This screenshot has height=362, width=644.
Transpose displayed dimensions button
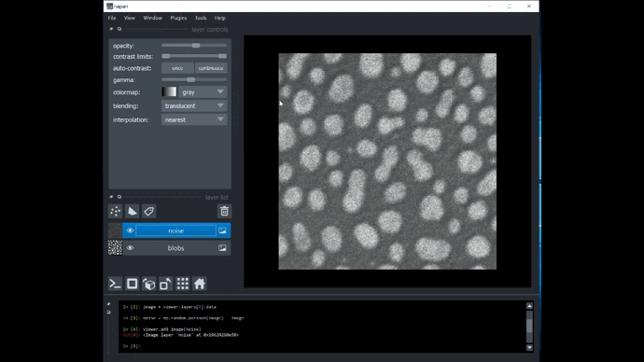click(x=165, y=284)
